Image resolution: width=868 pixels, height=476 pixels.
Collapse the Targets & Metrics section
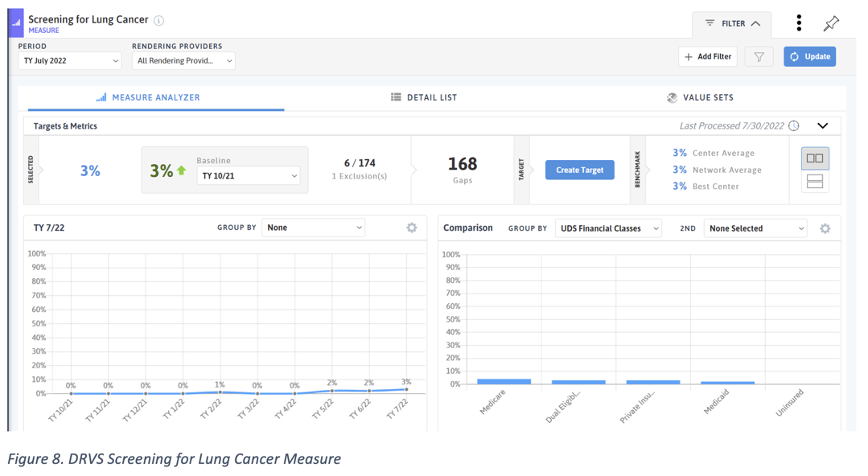[x=823, y=125]
